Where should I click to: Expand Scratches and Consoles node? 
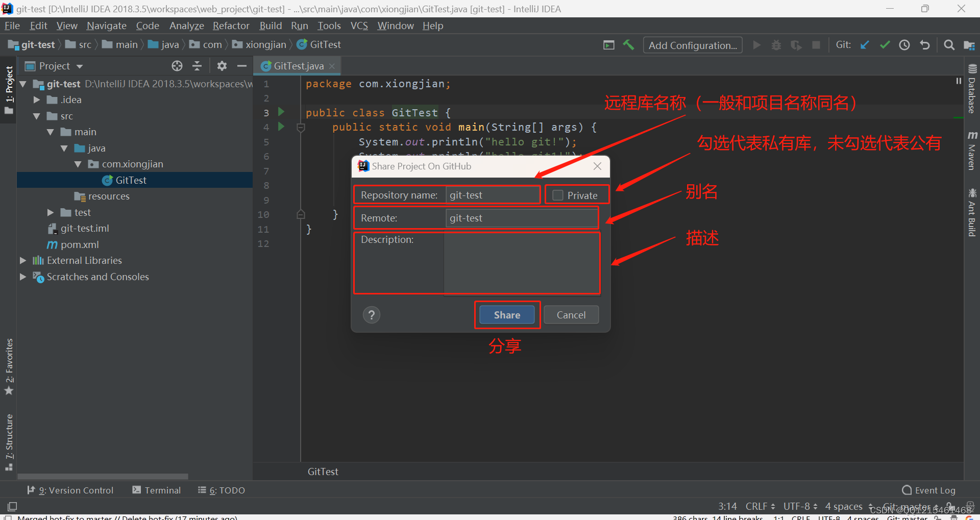point(23,277)
